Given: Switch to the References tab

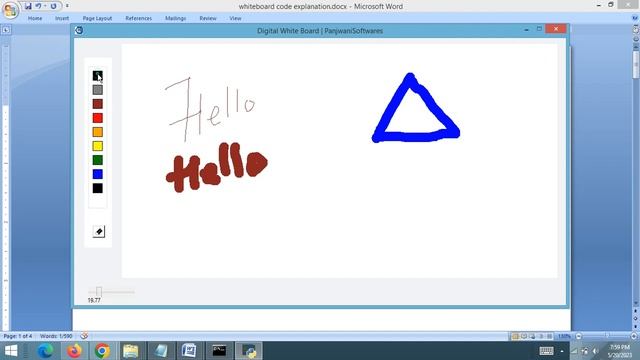Looking at the screenshot, I should tap(138, 18).
